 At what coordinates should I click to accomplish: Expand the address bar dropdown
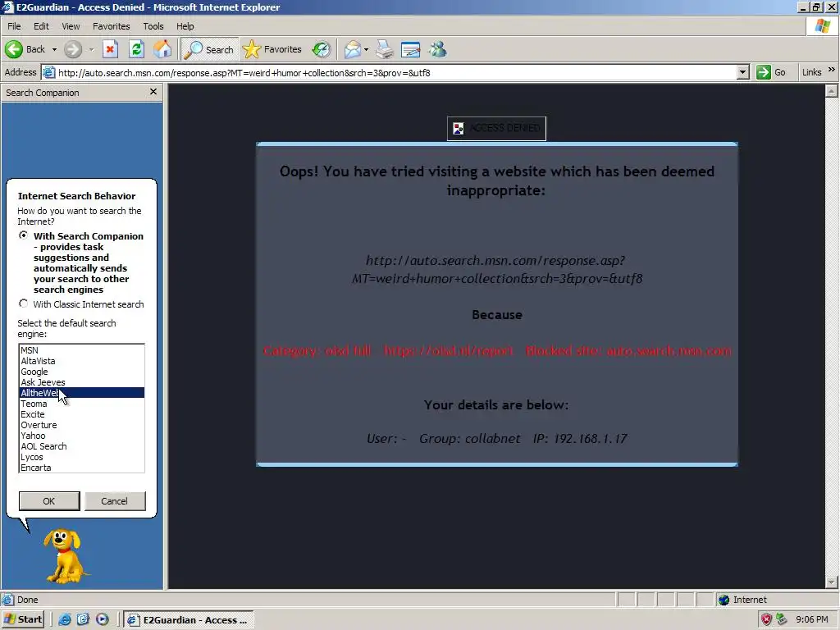pyautogui.click(x=742, y=72)
